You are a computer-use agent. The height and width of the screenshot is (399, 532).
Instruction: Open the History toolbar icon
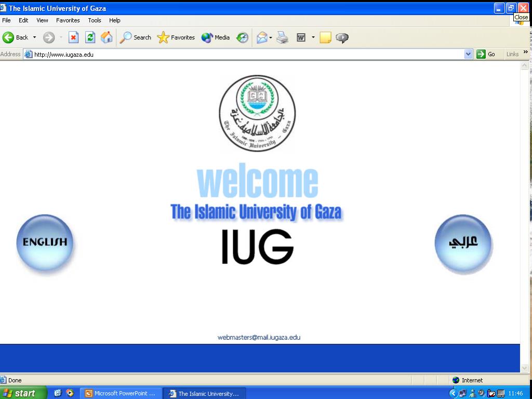242,37
